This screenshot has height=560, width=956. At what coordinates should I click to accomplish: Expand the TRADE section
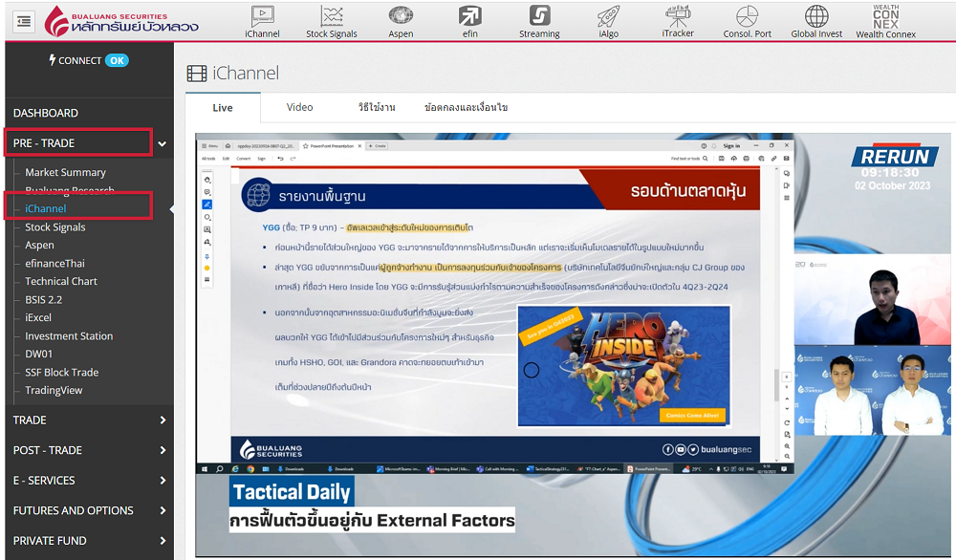coord(89,420)
